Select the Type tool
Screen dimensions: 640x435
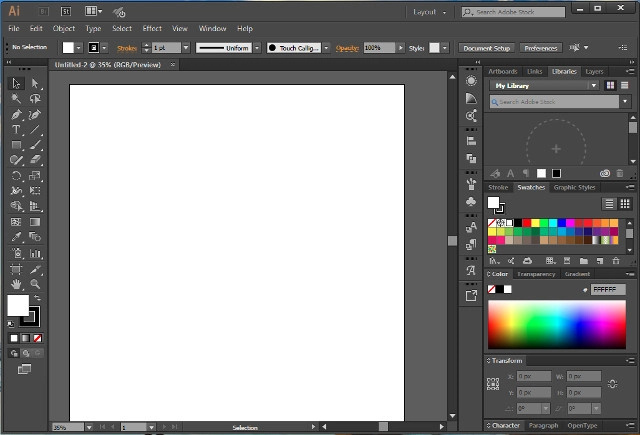point(17,129)
